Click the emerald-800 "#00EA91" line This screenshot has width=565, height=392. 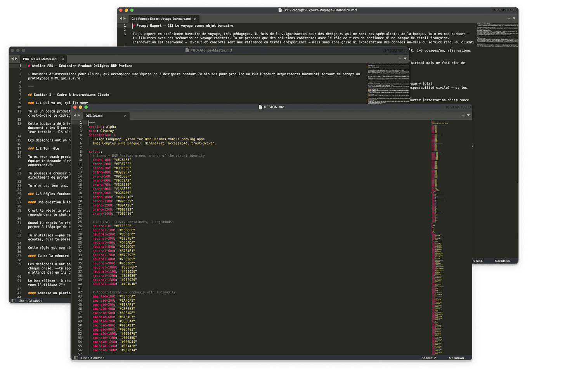pos(114,325)
